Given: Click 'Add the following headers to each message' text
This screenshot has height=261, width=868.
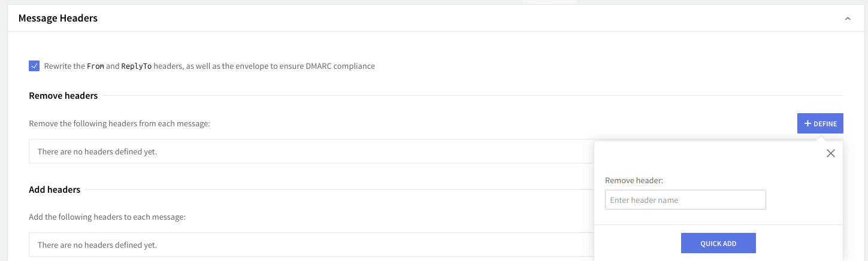Looking at the screenshot, I should [x=107, y=217].
